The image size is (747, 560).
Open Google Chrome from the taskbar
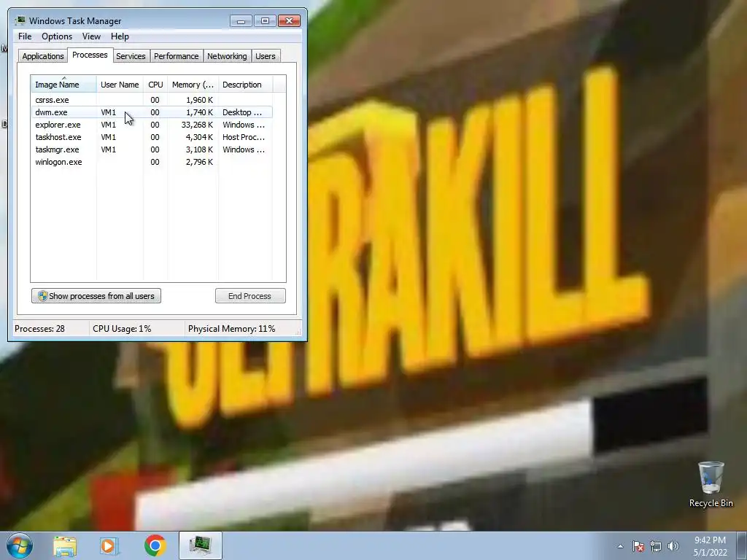(155, 545)
